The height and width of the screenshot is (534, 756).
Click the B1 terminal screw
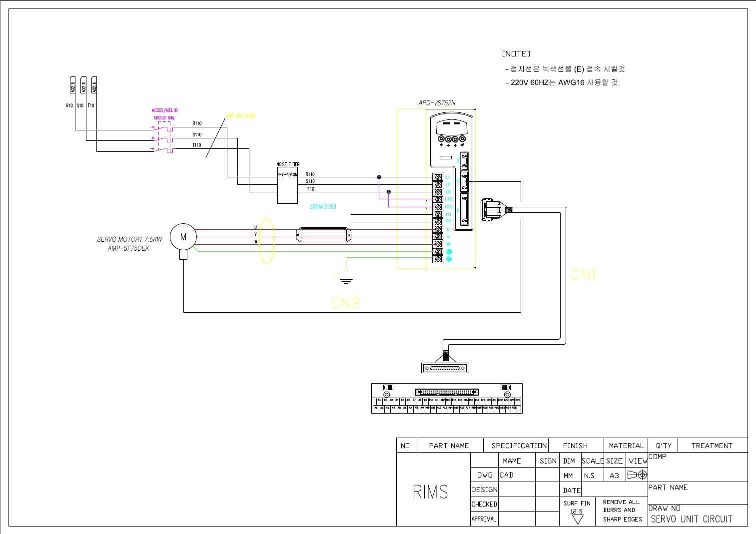coord(438,214)
